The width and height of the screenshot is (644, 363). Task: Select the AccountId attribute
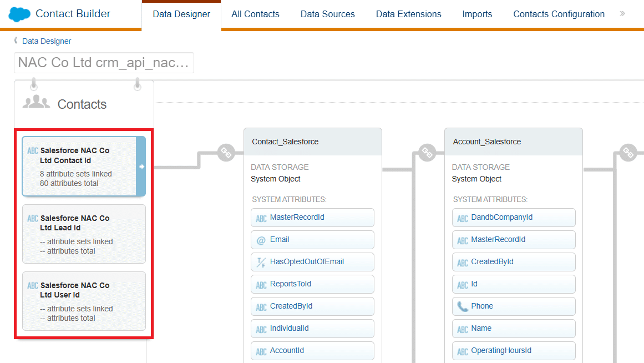[x=312, y=351]
